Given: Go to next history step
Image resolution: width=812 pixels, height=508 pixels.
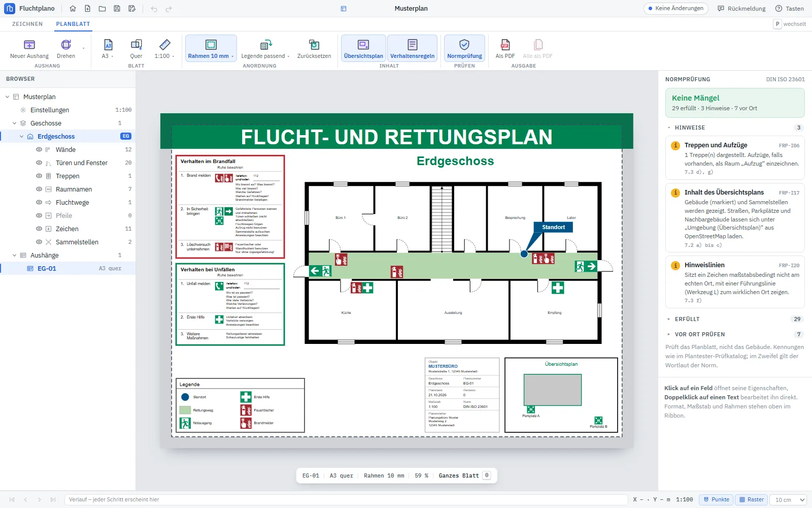Looking at the screenshot, I should (x=40, y=500).
